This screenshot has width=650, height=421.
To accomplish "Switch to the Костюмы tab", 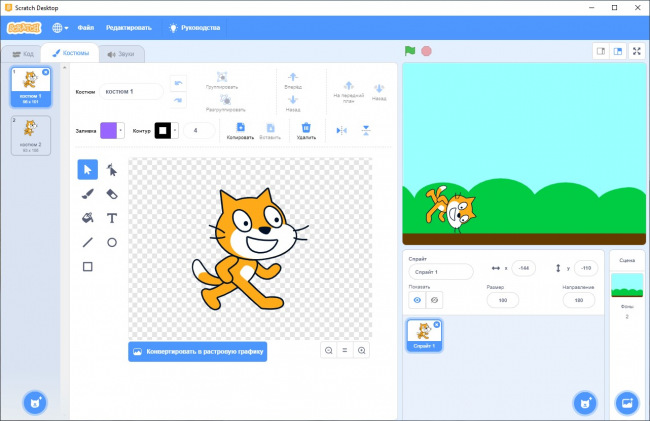I will [x=70, y=53].
